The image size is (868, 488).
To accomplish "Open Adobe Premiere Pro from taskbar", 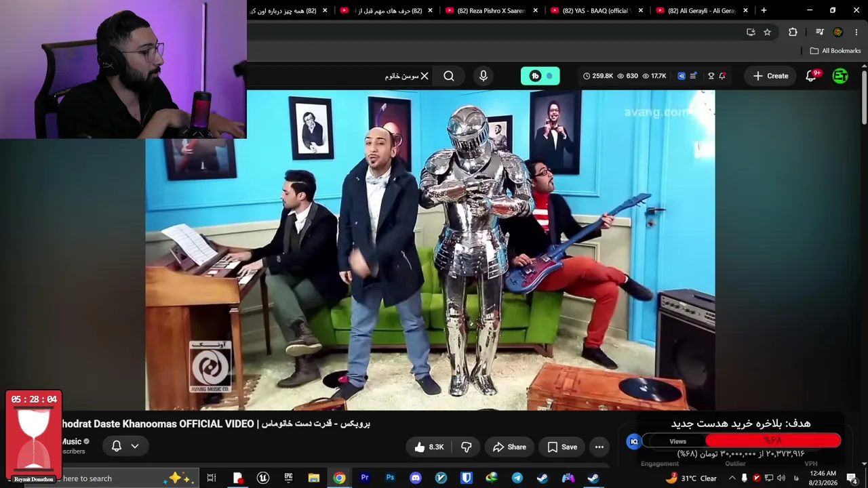I will pyautogui.click(x=365, y=479).
